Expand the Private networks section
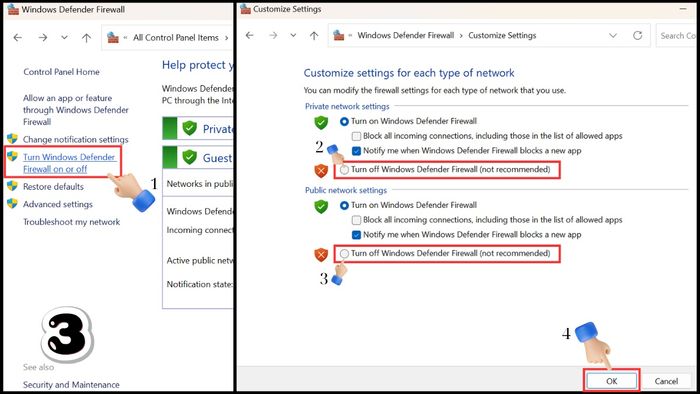The image size is (700, 394). click(198, 129)
